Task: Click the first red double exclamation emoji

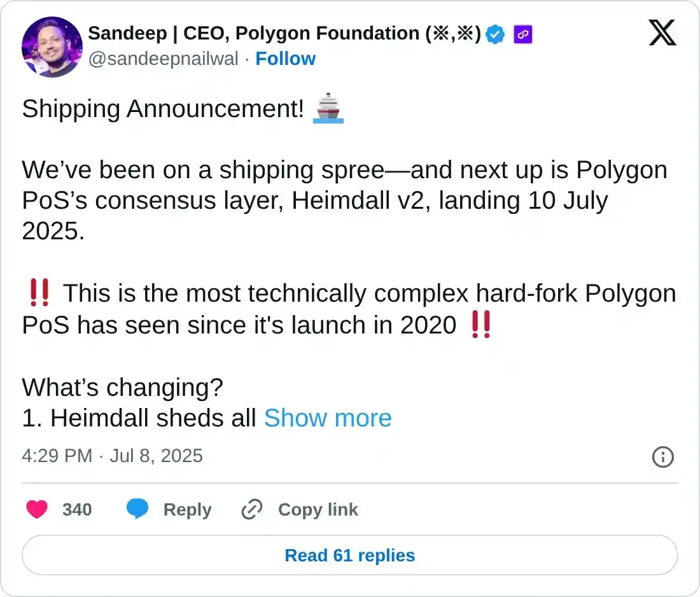Action: (39, 293)
